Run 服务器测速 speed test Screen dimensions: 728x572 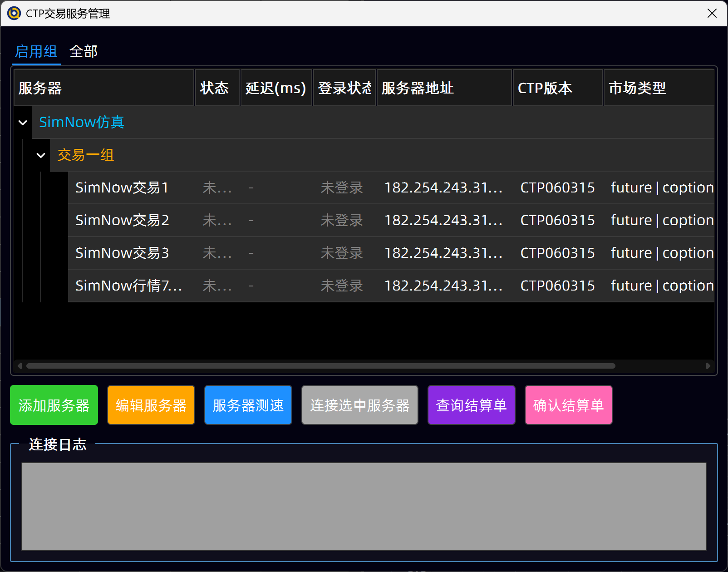coord(248,405)
